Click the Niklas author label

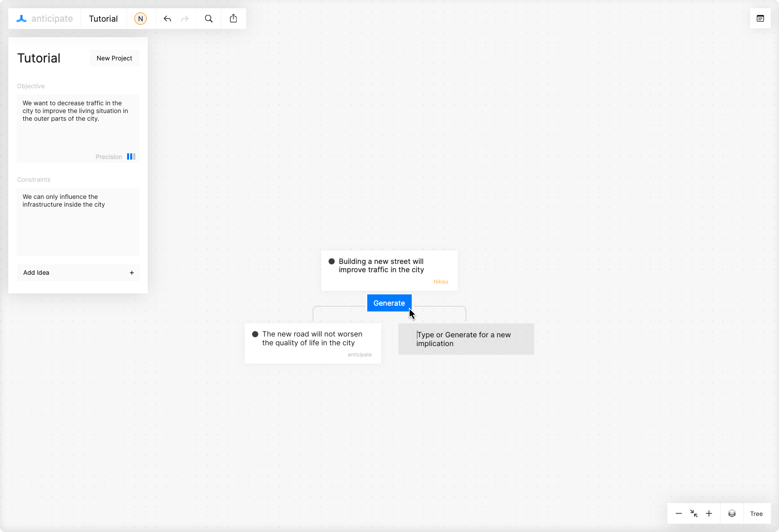[441, 282]
